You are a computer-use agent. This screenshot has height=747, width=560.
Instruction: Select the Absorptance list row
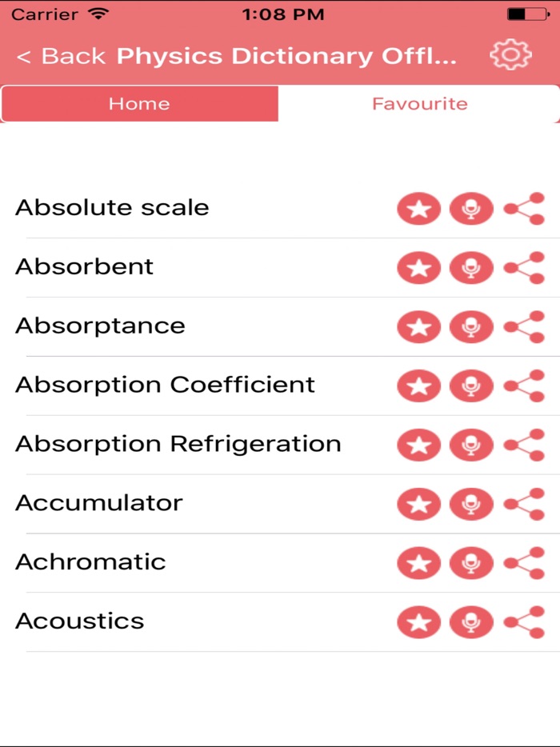100,326
